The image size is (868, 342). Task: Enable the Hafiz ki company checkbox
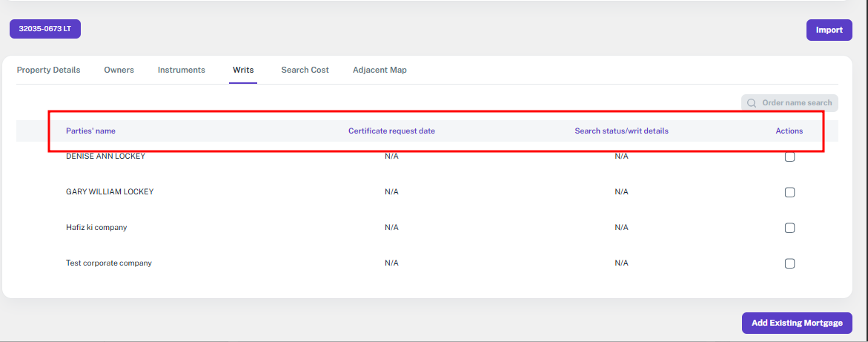pyautogui.click(x=789, y=228)
